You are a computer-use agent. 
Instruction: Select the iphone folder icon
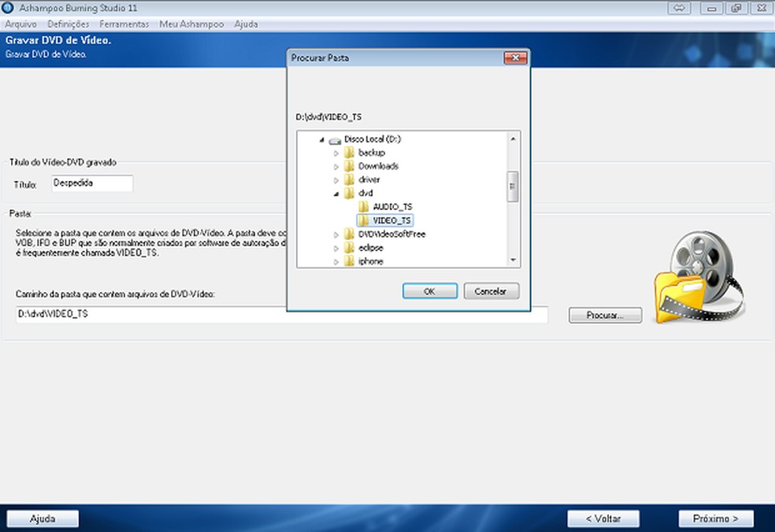coord(349,260)
